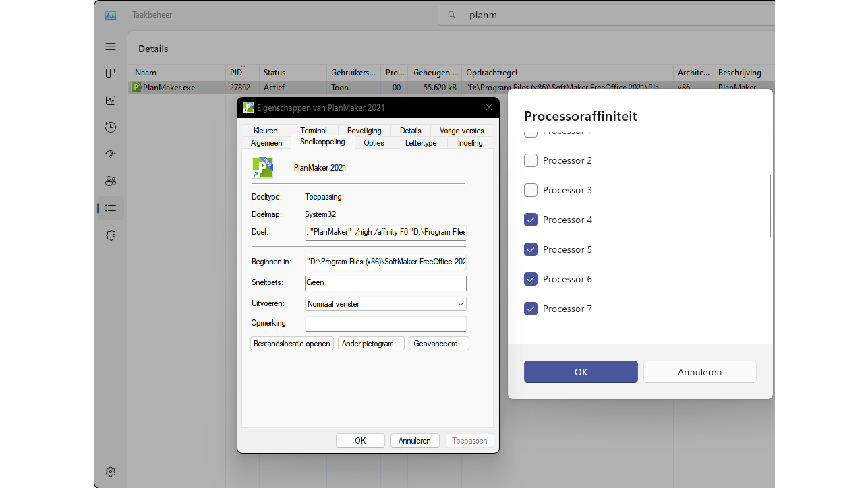Switch to the Beveiliging tab

[x=364, y=131]
